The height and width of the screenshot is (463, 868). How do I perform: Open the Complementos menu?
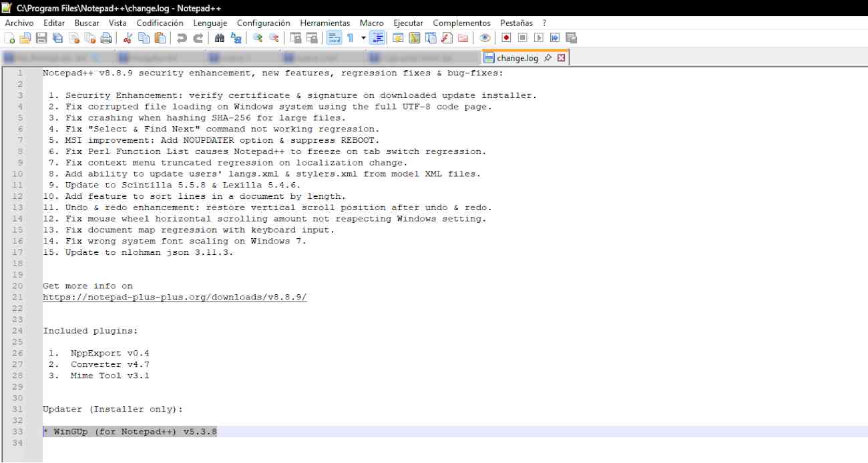(461, 23)
